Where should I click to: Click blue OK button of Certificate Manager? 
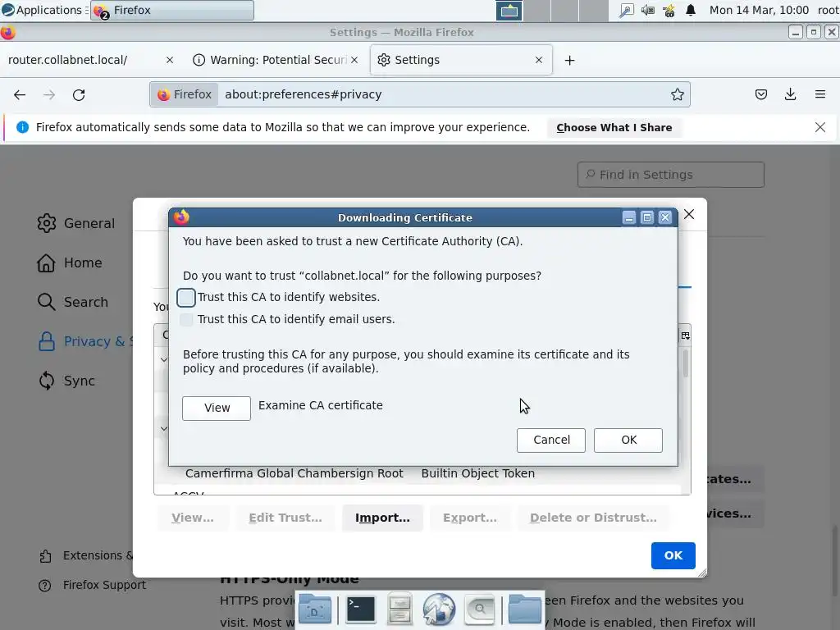[x=673, y=555]
